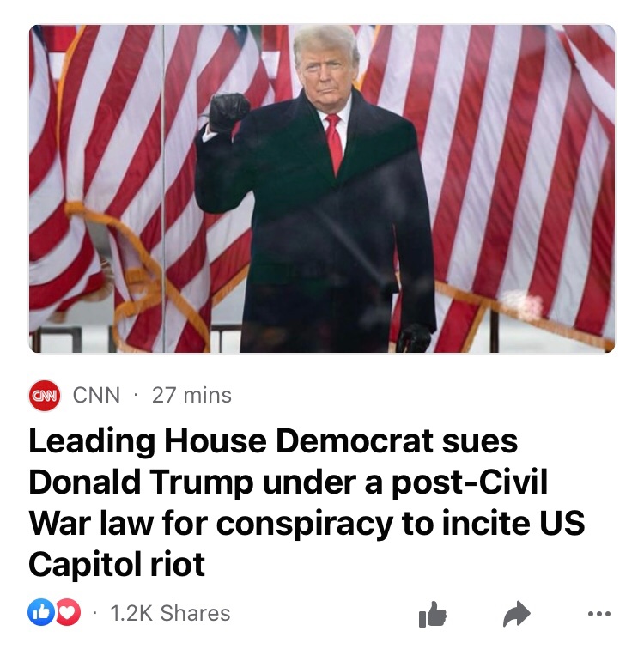Image resolution: width=644 pixels, height=649 pixels.
Task: Click the dot separator before 1.2K Shares
Action: (95, 613)
